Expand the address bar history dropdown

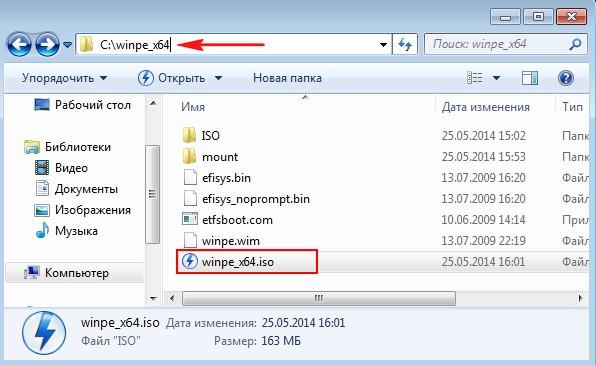click(384, 45)
